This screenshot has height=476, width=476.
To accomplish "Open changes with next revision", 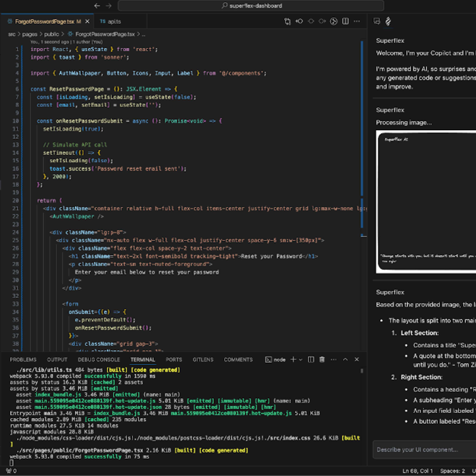I will coord(322,21).
